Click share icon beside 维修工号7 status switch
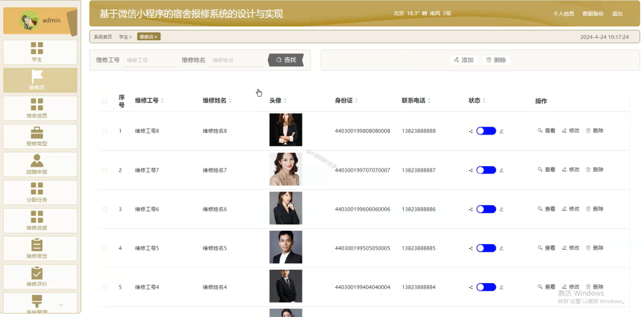 (x=470, y=170)
